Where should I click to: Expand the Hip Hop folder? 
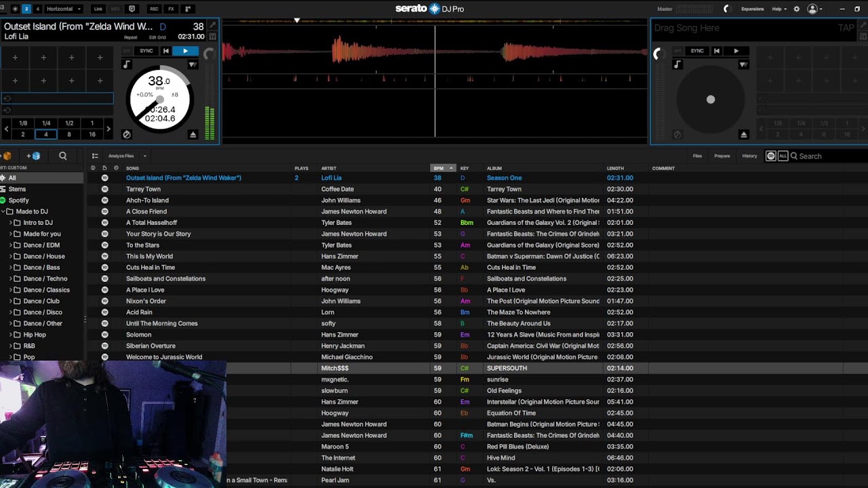click(11, 334)
